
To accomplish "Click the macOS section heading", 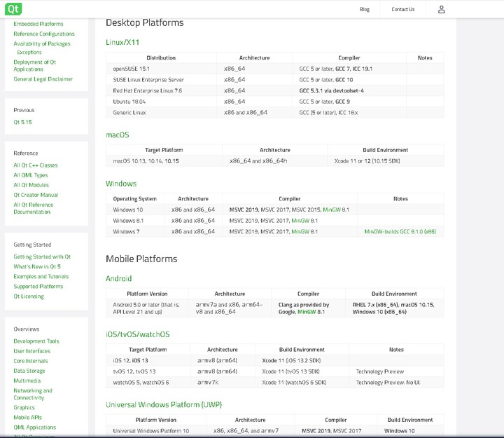I will tap(118, 135).
